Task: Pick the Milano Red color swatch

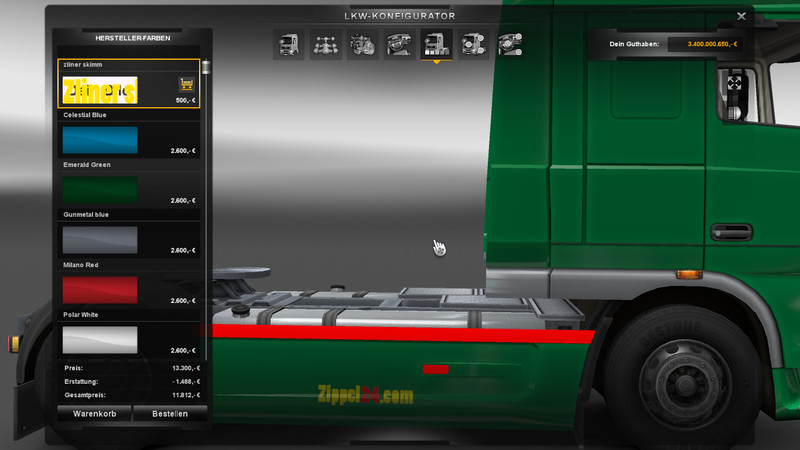Action: coord(100,290)
